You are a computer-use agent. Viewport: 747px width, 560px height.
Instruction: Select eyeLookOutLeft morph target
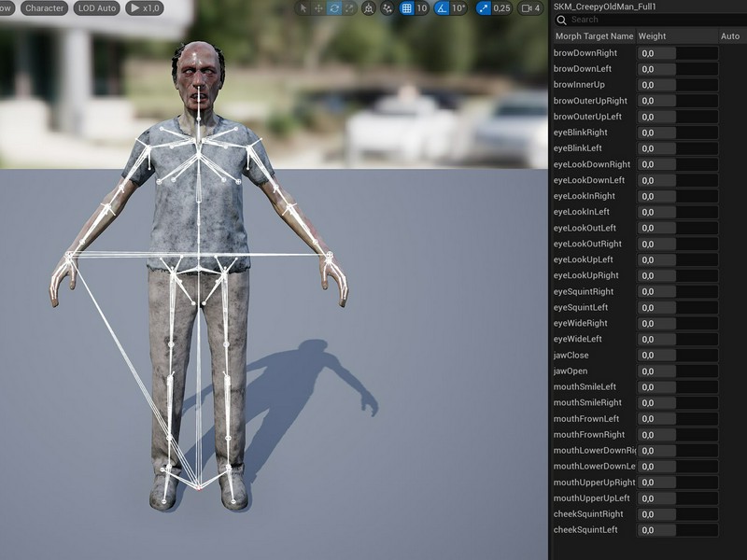click(x=585, y=228)
